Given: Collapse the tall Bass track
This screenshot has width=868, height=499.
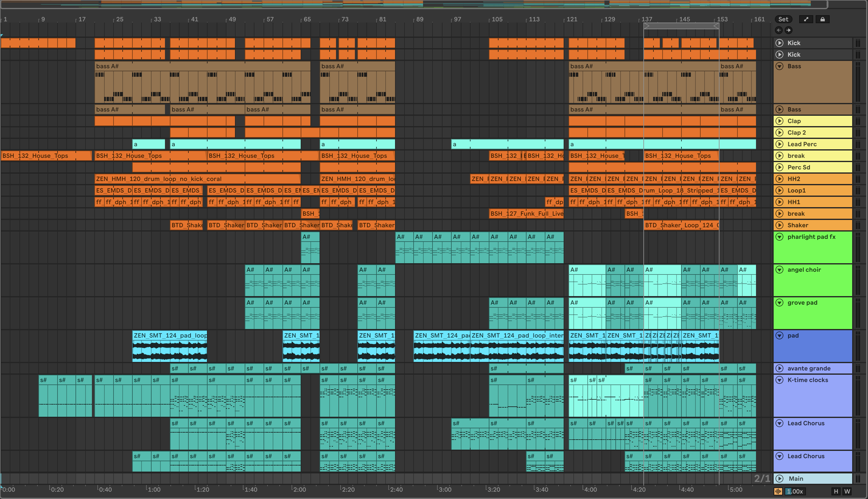Looking at the screenshot, I should 779,66.
